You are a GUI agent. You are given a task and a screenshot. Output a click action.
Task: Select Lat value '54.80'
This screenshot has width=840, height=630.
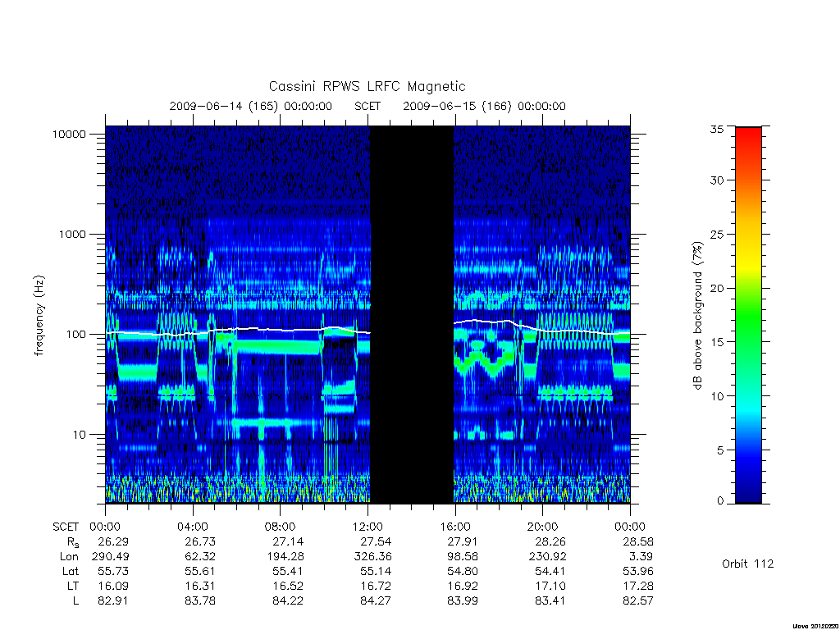tap(463, 571)
